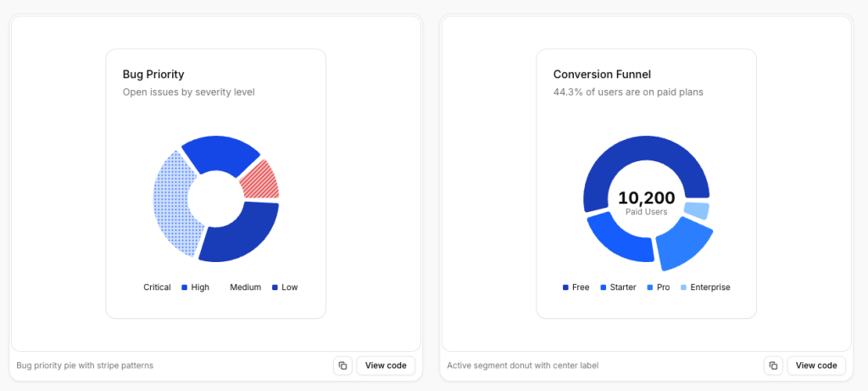This screenshot has height=391, width=868.
Task: Select the small Enterprise donut segment
Action: click(x=697, y=210)
